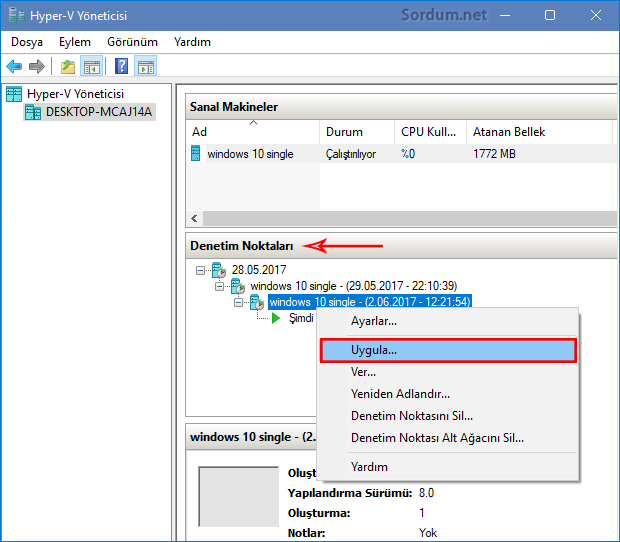Select Hyper-V Yöneticisi in the console tree
The image size is (620, 542).
click(75, 94)
